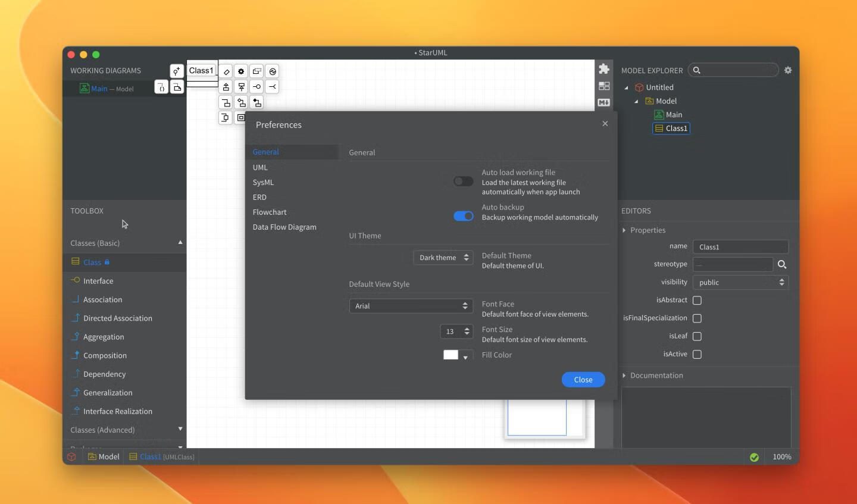The image size is (857, 504).
Task: Open the Markdown editor icon in the sidebar
Action: 604,102
